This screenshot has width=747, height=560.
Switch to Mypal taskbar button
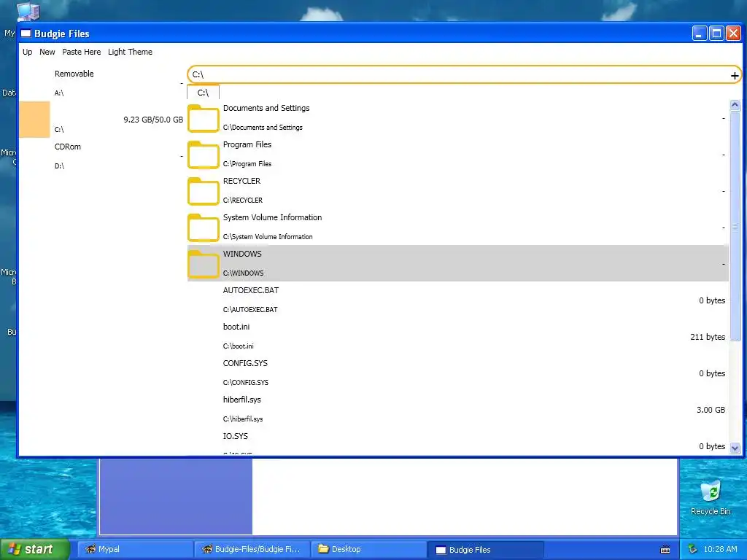point(135,549)
